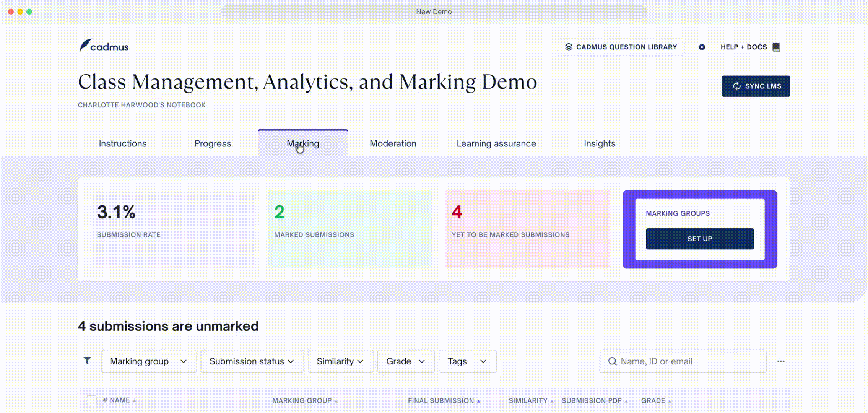Click the Question Library layers icon

click(x=569, y=47)
